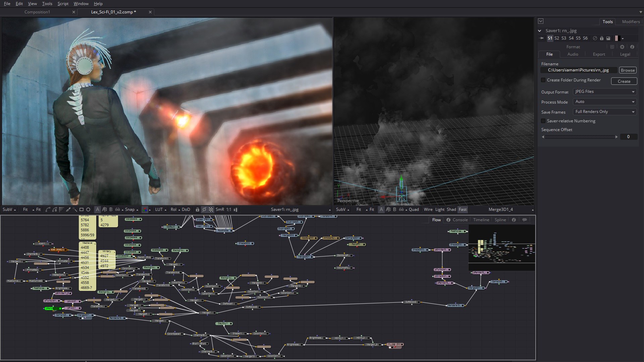Open the SubV dropdown in the left viewer
This screenshot has width=644, height=362.
(9, 209)
